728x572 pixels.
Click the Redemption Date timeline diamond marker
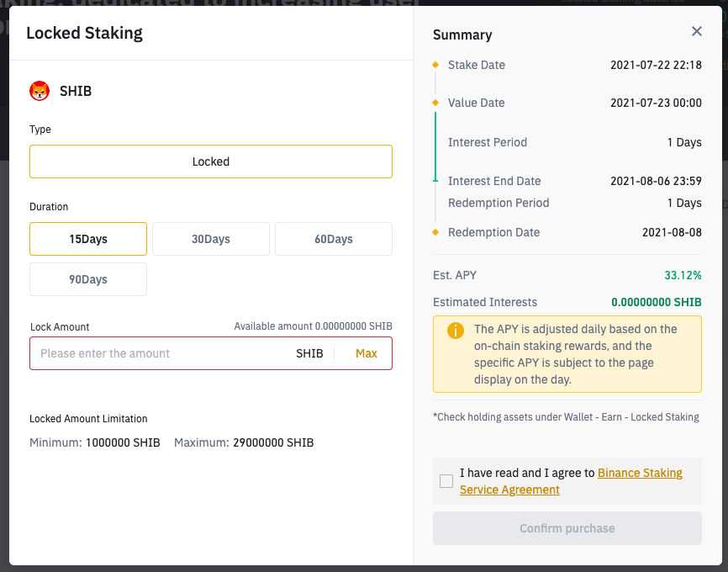[x=435, y=232]
